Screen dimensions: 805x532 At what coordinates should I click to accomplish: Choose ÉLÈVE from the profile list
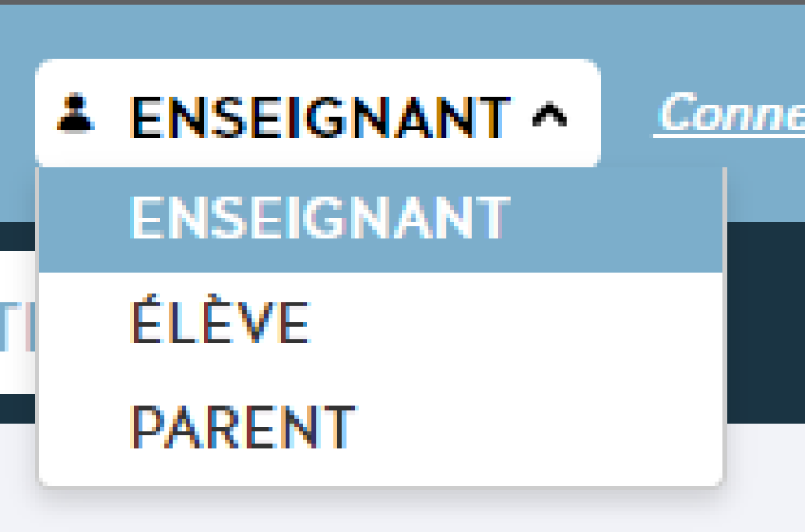point(219,322)
